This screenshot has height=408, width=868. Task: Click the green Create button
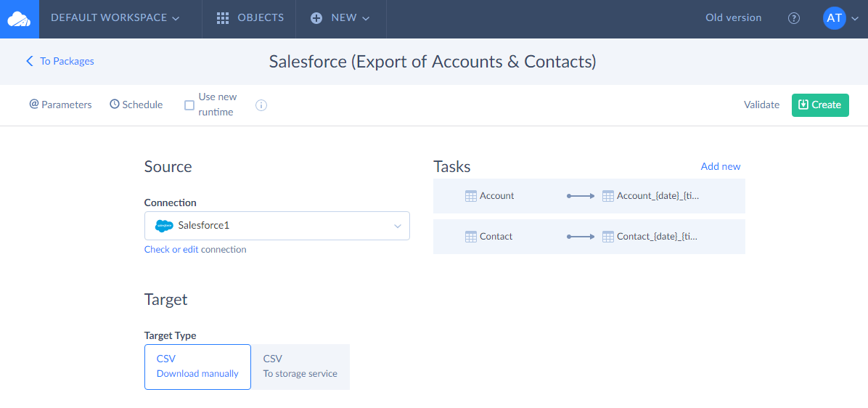pyautogui.click(x=820, y=105)
